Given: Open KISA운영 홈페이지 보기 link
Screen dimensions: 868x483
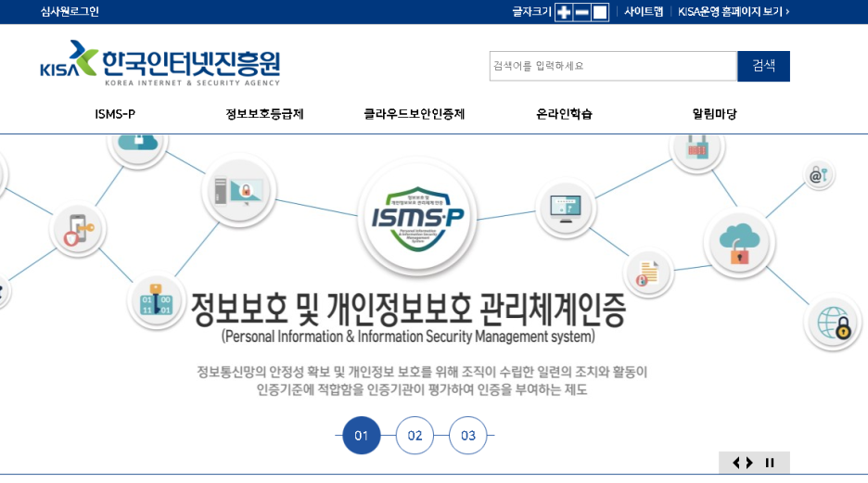Looking at the screenshot, I should pyautogui.click(x=734, y=12).
